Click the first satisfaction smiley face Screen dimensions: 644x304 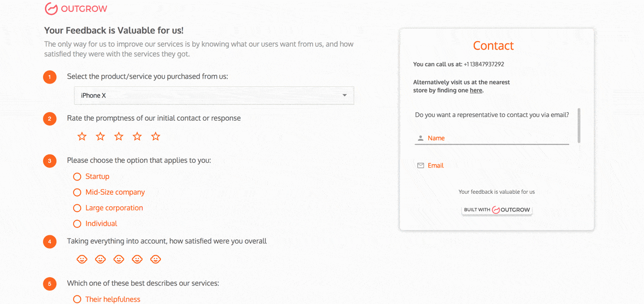[x=82, y=259]
